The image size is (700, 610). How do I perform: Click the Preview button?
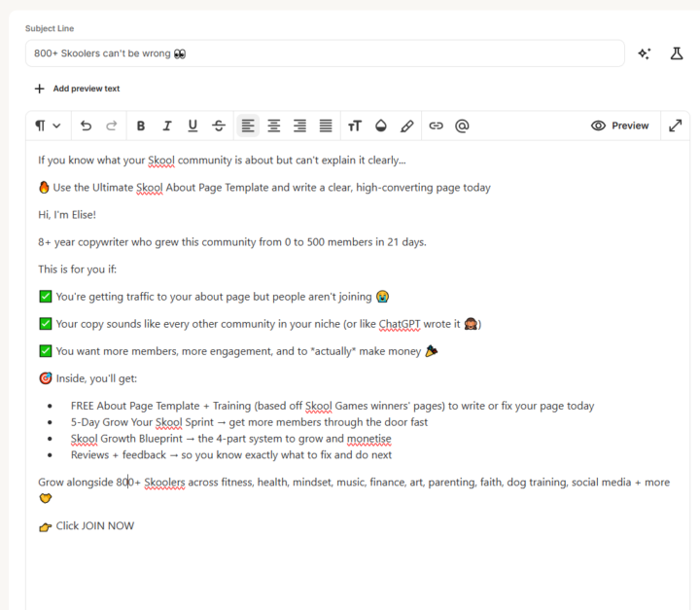coord(619,126)
